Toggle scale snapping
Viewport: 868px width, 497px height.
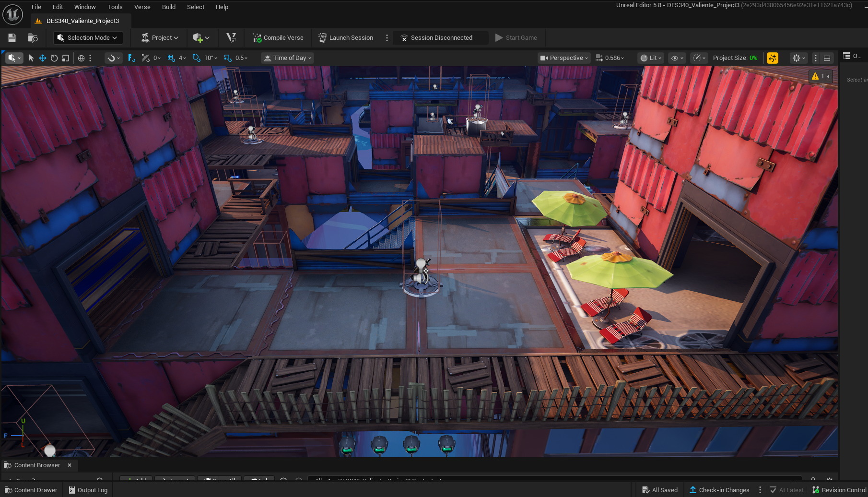228,58
